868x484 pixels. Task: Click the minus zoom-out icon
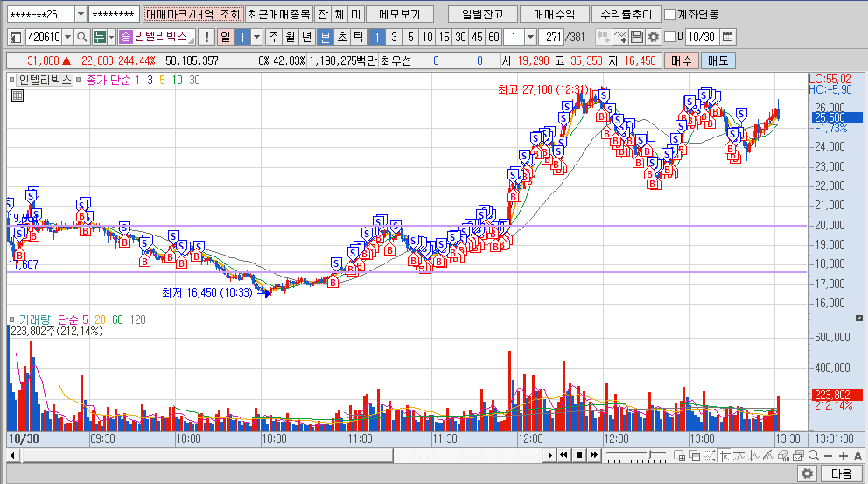tap(828, 456)
